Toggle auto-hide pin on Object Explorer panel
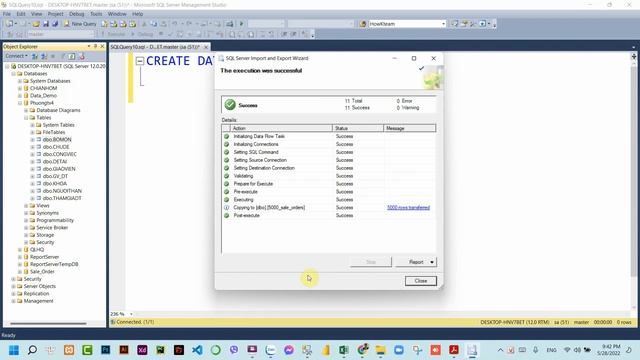Viewport: 640px width, 360px height. [x=96, y=47]
